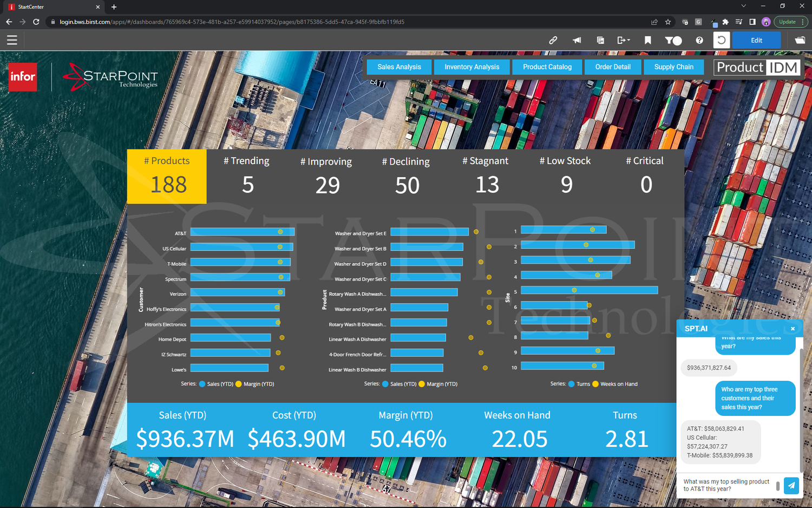This screenshot has width=812, height=508.
Task: Click the Sales (YTD) $936.37M value
Action: (185, 439)
